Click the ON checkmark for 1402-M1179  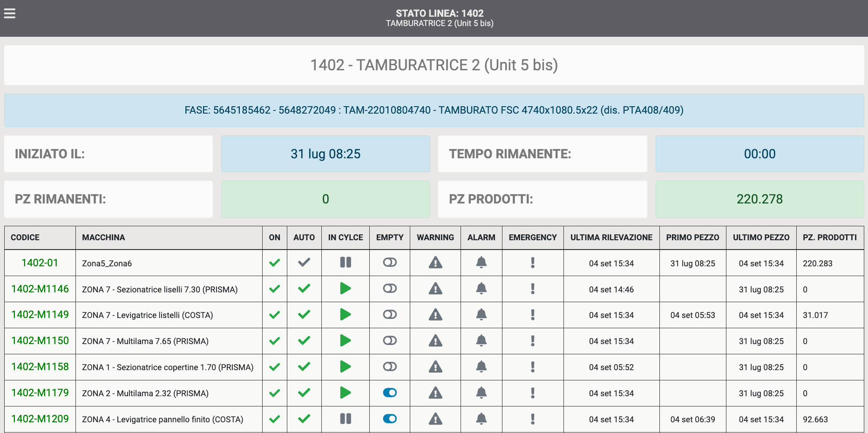pyautogui.click(x=275, y=393)
